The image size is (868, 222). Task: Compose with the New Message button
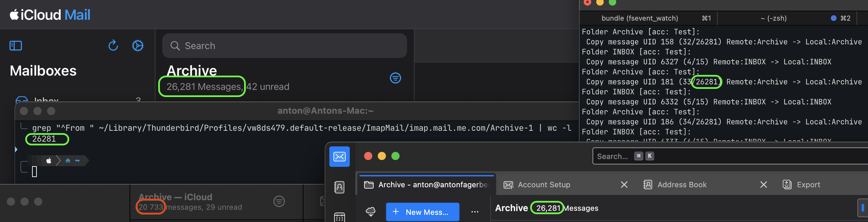click(422, 212)
